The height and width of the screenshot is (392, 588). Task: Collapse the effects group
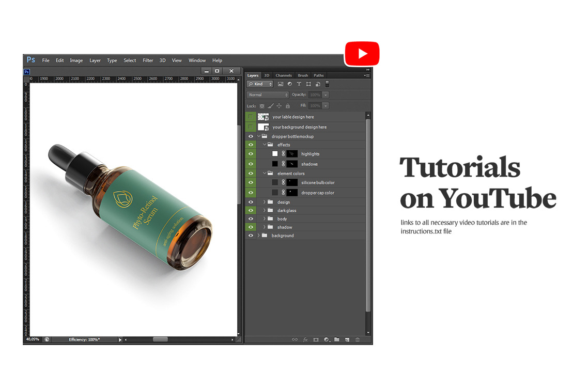click(x=265, y=145)
